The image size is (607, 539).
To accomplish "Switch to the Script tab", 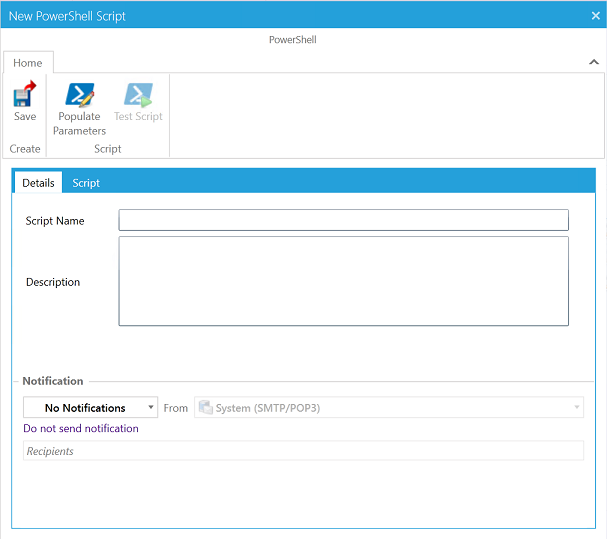I will 86,183.
